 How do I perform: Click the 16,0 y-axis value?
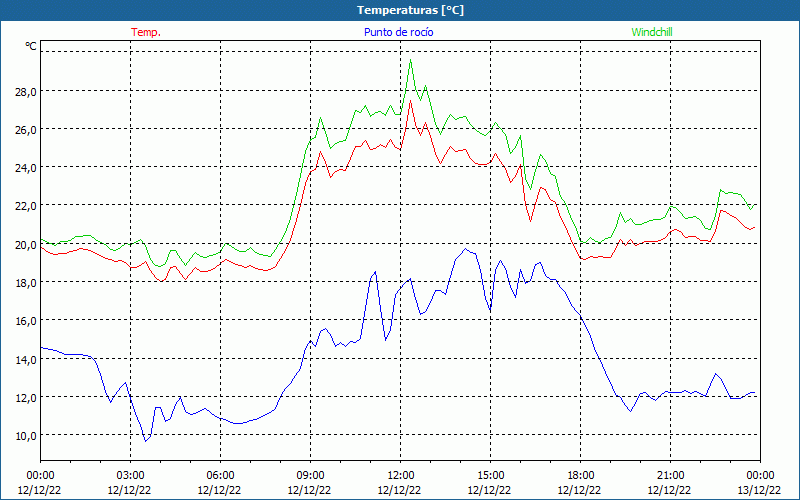click(x=26, y=321)
